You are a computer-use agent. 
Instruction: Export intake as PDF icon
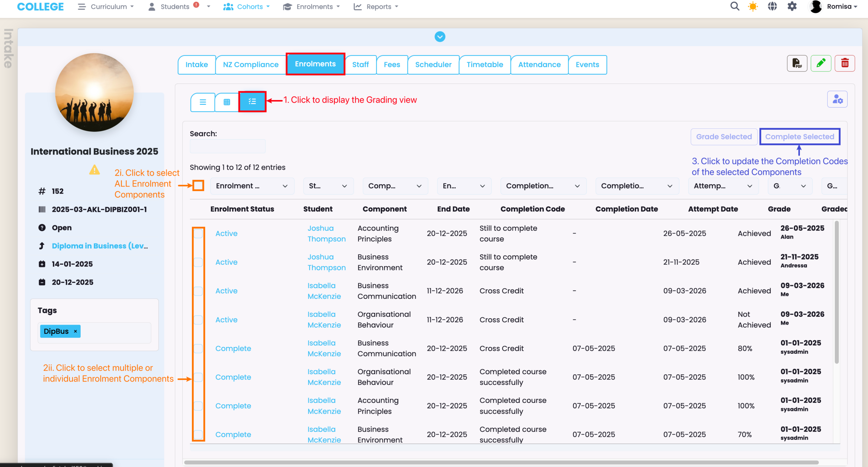(797, 63)
